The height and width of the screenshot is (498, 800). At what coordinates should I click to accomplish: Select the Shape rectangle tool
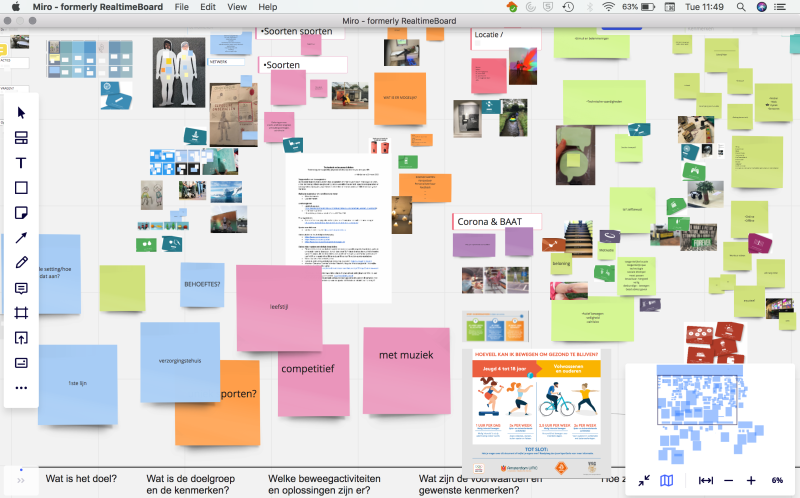tap(22, 188)
